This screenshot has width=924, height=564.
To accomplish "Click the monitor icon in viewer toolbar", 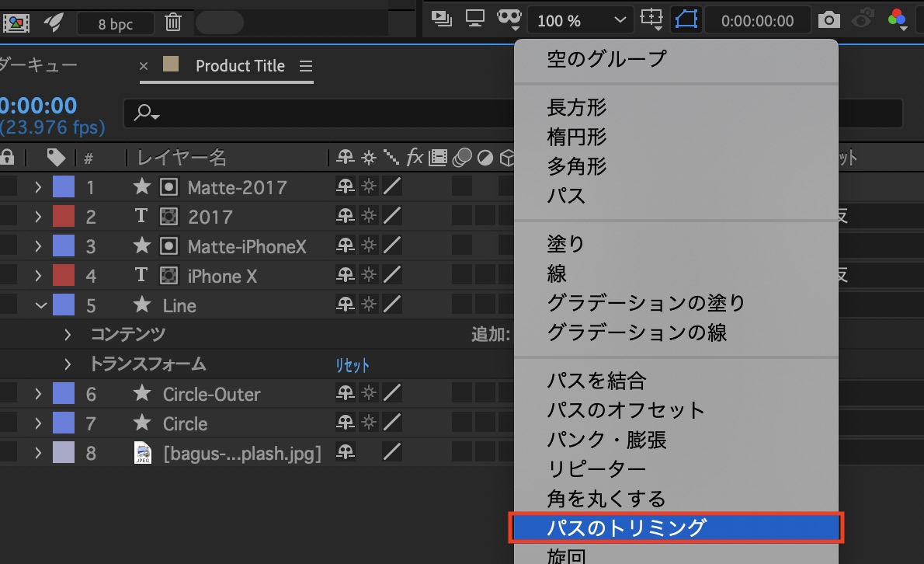I will point(474,19).
